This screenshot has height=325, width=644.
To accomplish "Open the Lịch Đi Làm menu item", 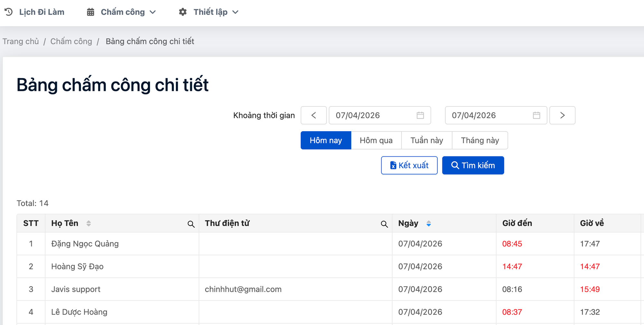I will coord(35,12).
